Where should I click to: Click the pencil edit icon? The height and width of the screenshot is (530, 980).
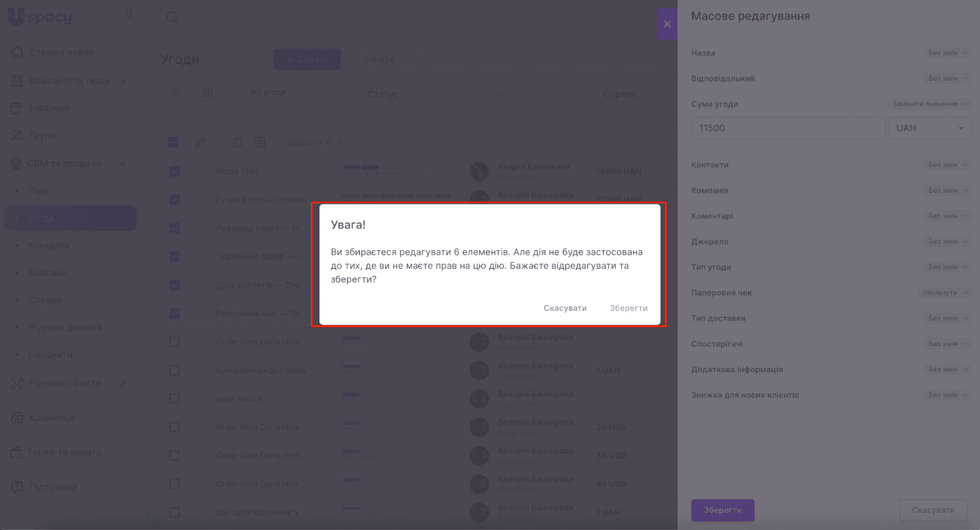(200, 142)
